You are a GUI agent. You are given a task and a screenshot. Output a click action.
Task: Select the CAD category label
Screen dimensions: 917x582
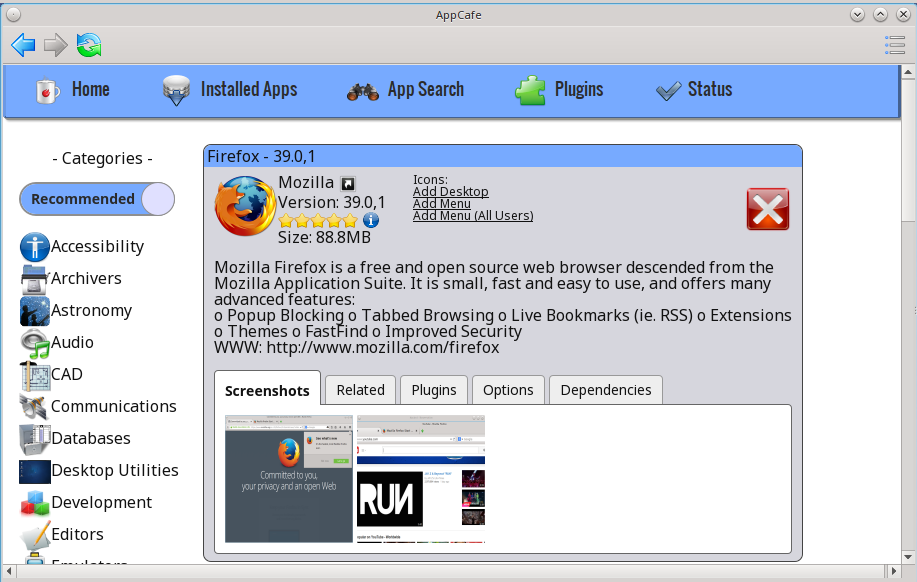(67, 374)
